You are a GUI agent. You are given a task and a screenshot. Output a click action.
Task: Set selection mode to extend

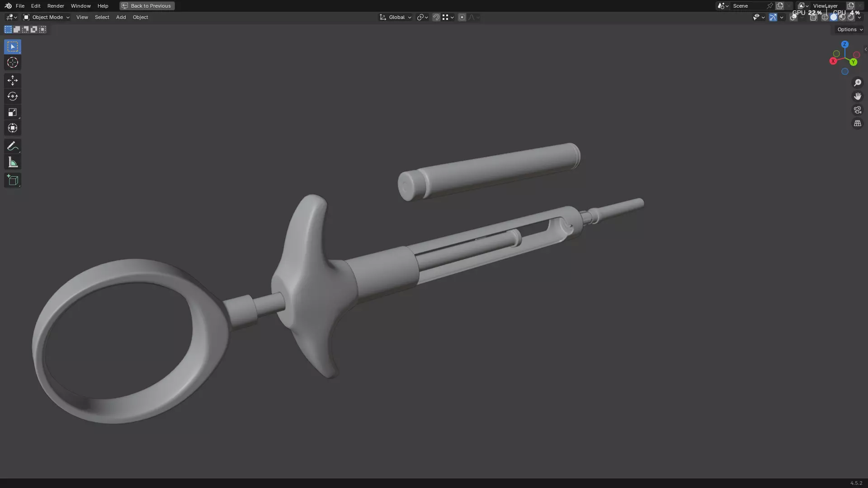17,29
